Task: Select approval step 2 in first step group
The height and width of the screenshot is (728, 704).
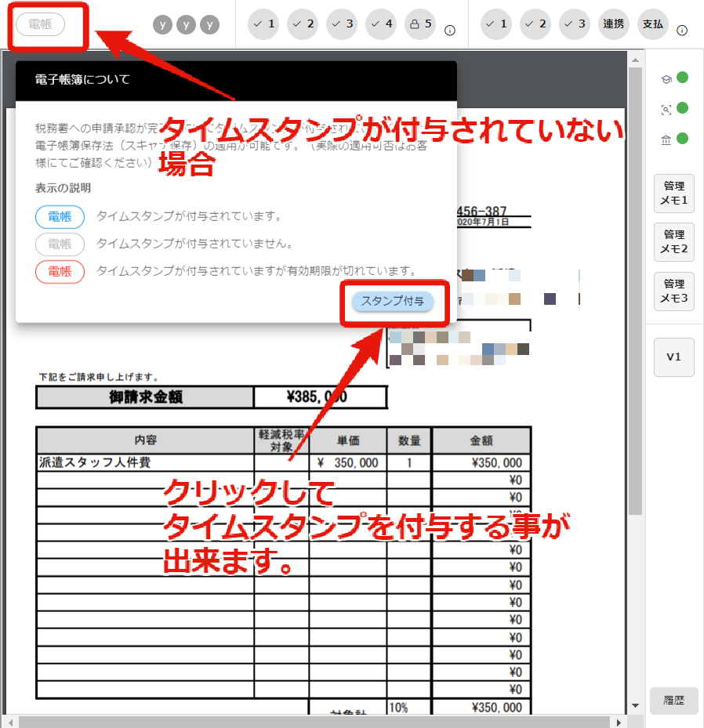Action: pos(303,24)
